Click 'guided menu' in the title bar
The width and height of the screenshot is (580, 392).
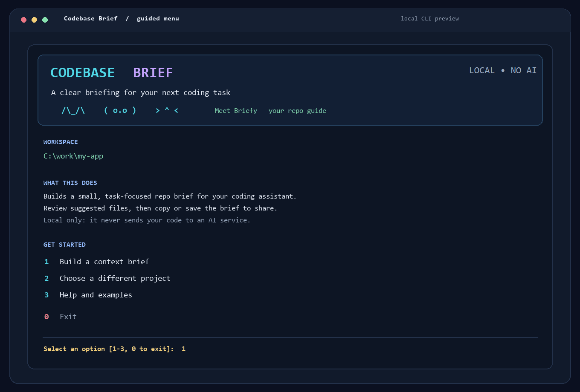(x=158, y=19)
